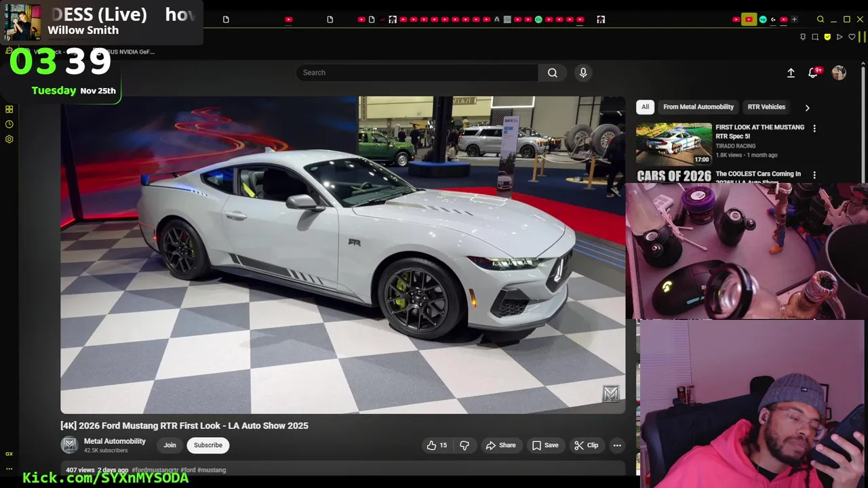Click the Share button
The height and width of the screenshot is (488, 868).
[x=500, y=445]
